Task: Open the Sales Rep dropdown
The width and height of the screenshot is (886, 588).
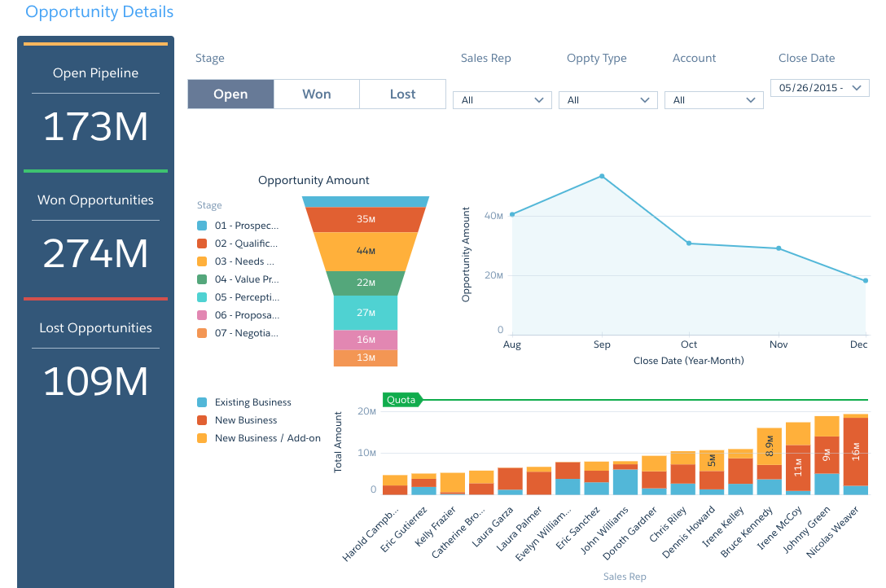Action: coord(502,99)
